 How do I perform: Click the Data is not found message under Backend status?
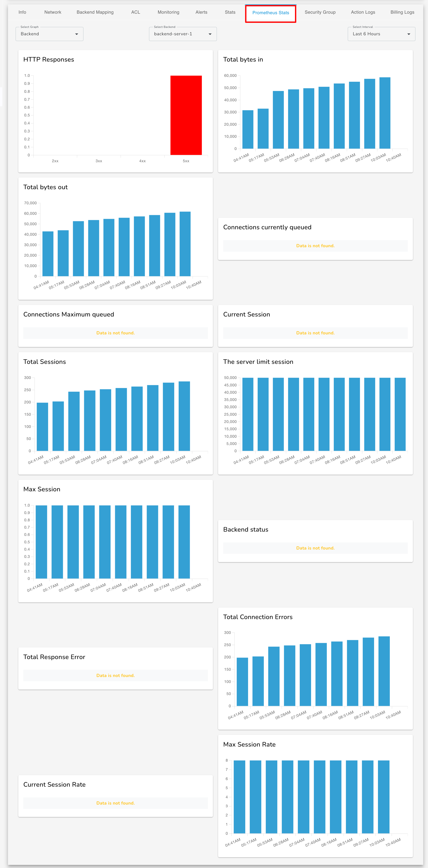point(315,548)
